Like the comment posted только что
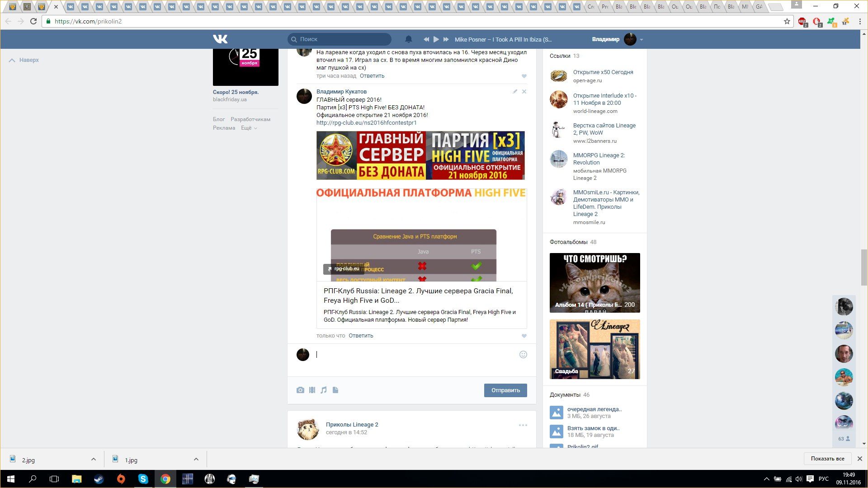The height and width of the screenshot is (488, 868). point(524,336)
